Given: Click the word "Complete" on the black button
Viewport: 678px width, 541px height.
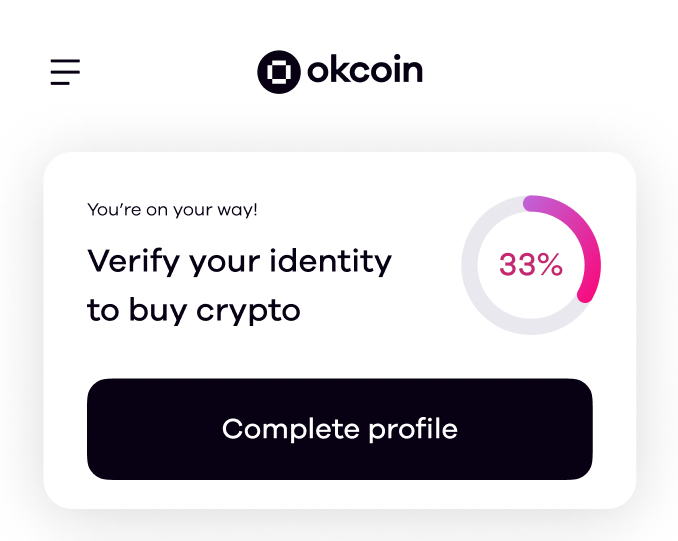Looking at the screenshot, I should coord(291,429).
